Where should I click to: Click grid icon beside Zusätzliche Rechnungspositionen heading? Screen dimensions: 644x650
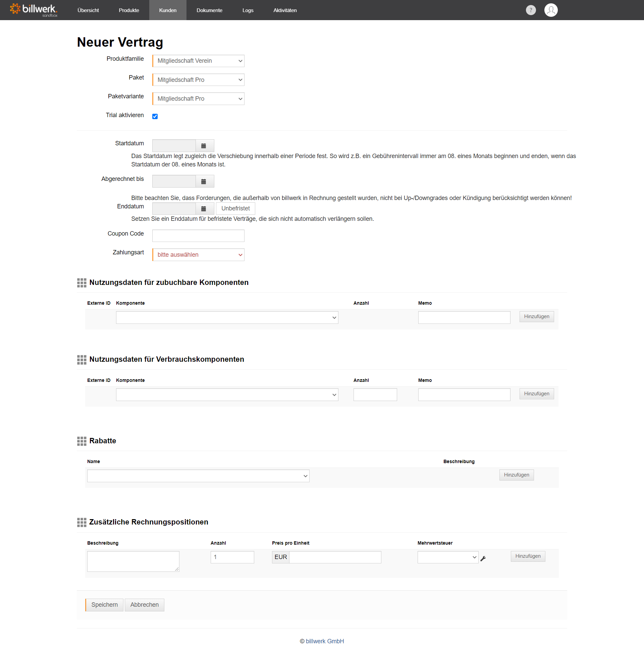pos(82,522)
